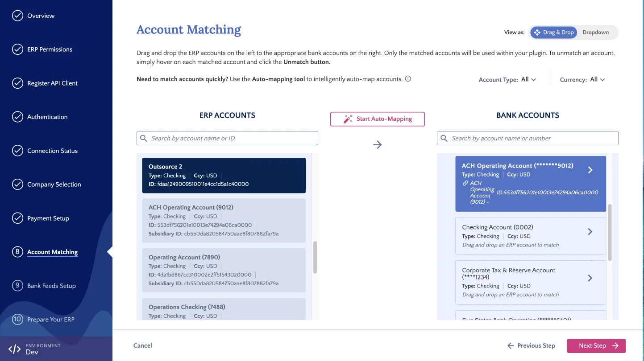Expand the ACH Operating Account bank card chevron
Image resolution: width=644 pixels, height=361 pixels.
pos(590,170)
